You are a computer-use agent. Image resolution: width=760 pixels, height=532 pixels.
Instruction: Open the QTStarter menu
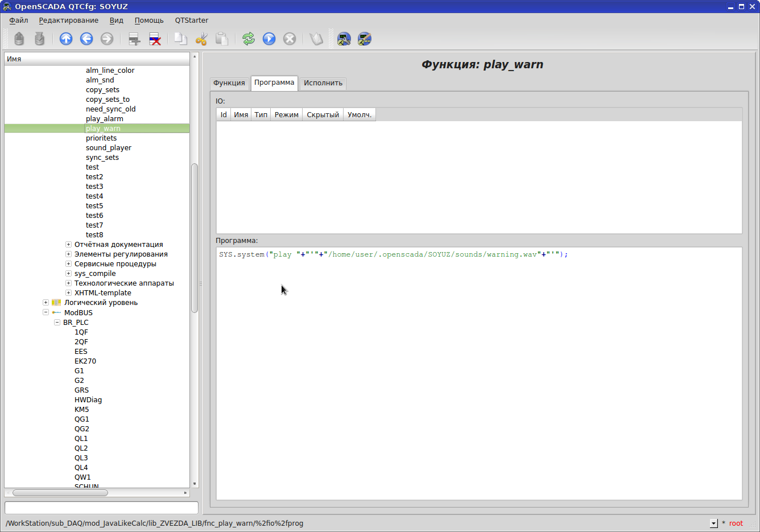click(192, 20)
